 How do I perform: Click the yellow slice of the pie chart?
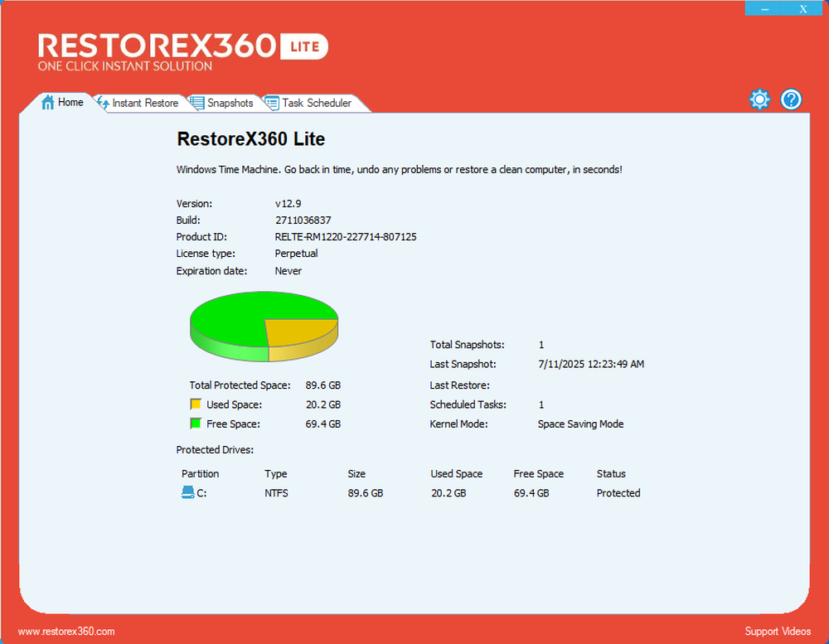tap(303, 332)
